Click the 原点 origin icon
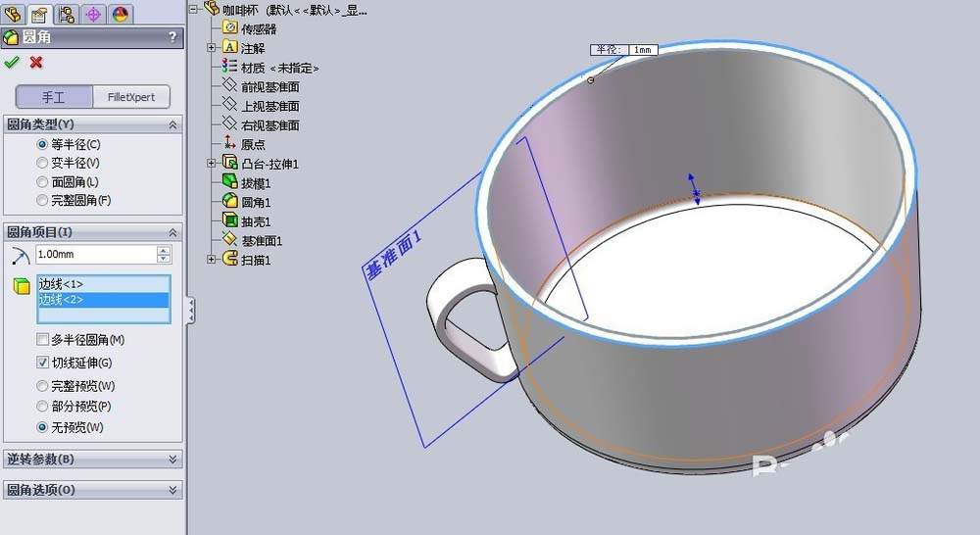Viewport: 980px width, 535px height. click(230, 143)
